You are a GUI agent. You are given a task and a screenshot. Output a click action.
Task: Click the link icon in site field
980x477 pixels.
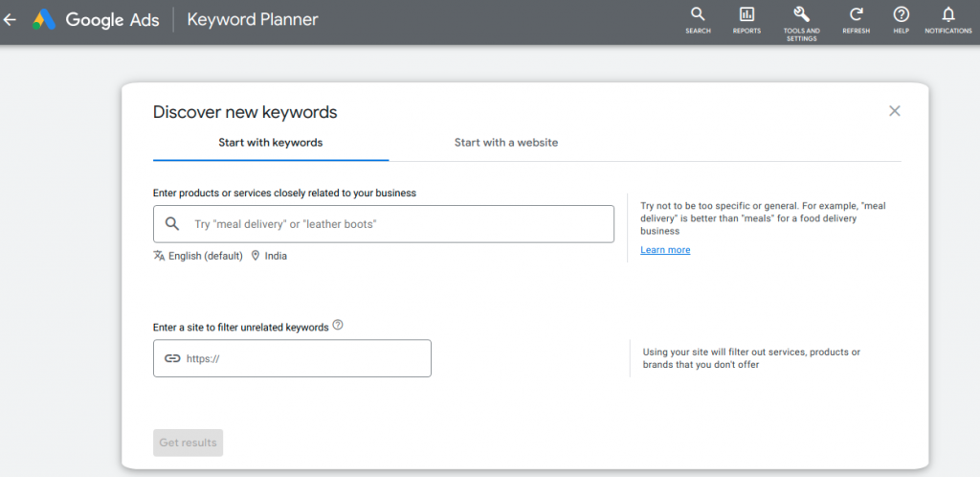coord(172,358)
